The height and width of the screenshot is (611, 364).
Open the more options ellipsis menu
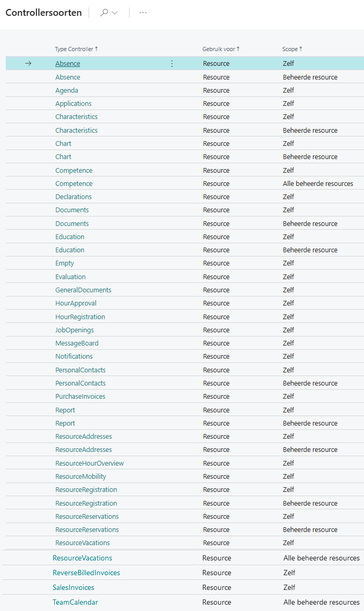point(143,13)
